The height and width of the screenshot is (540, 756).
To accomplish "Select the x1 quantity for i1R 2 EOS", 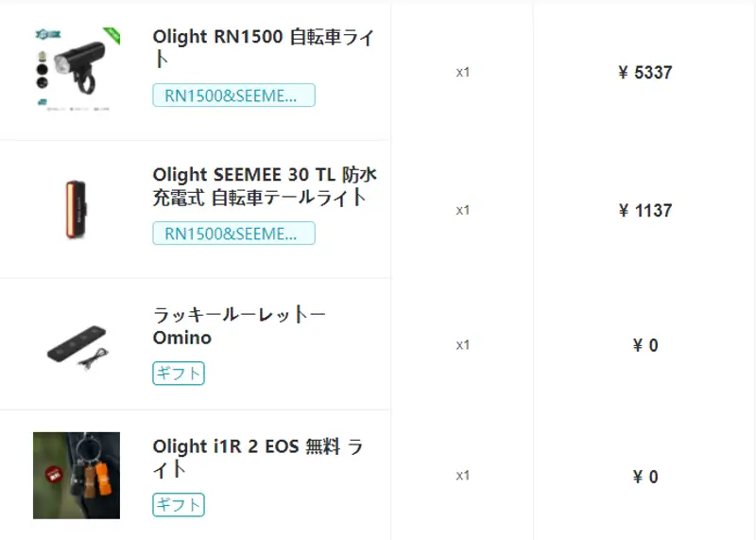I will (x=463, y=476).
